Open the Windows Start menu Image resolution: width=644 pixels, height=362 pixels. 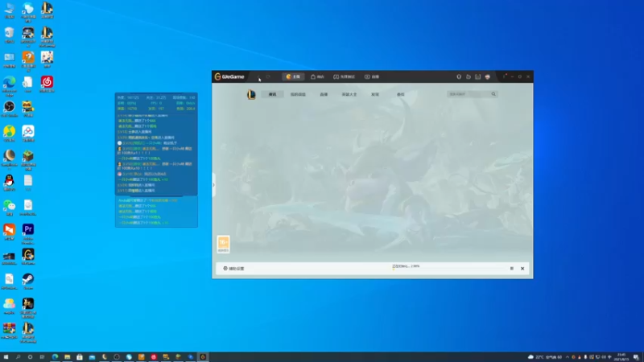click(x=6, y=357)
